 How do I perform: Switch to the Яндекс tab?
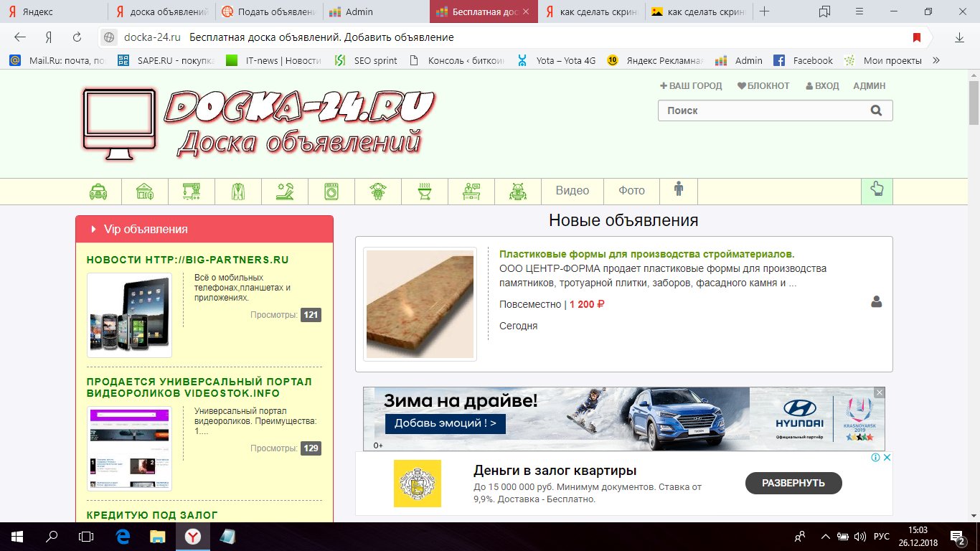coord(54,11)
